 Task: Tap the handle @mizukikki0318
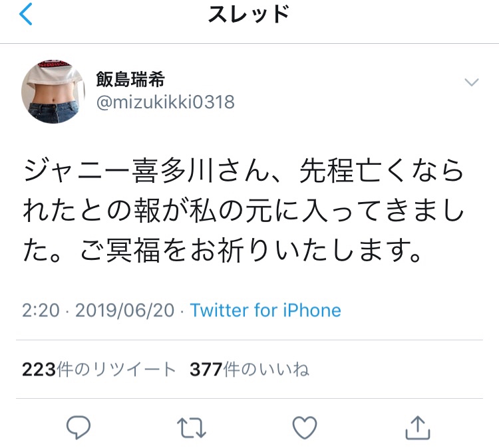point(166,102)
